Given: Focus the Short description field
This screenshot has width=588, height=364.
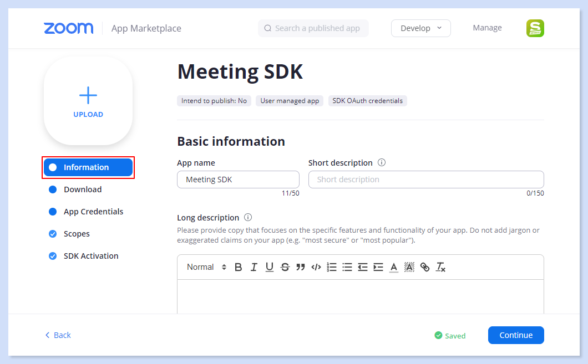Looking at the screenshot, I should click(426, 180).
